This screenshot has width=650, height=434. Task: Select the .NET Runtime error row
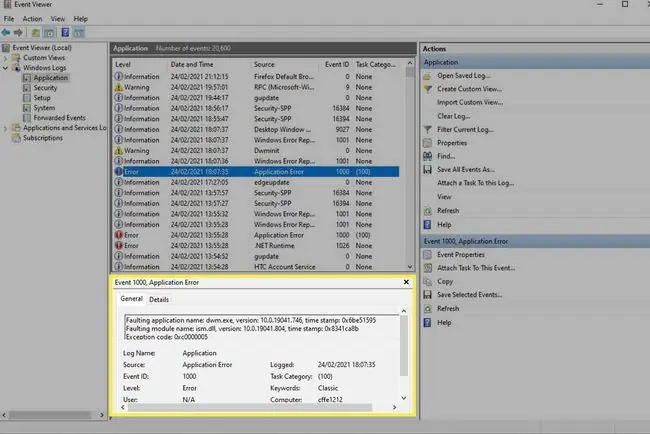click(x=257, y=246)
